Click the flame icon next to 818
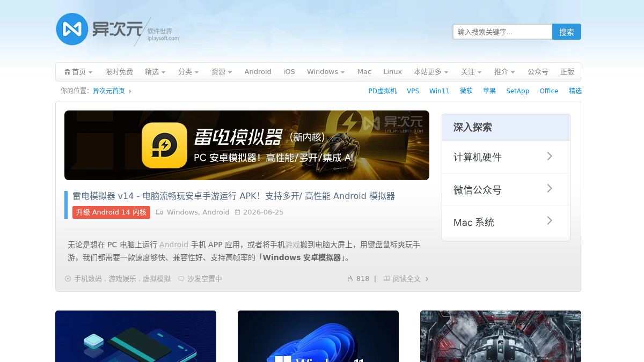The image size is (644, 362). tap(350, 279)
